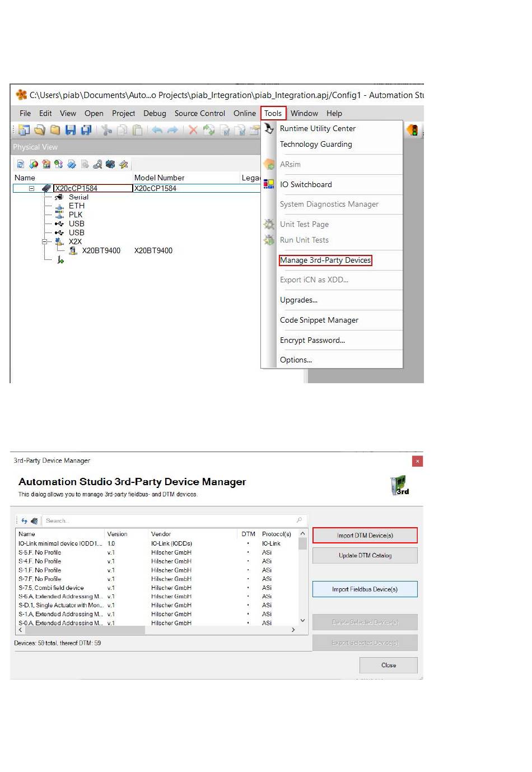
Task: Click the refresh icon in Physical View toolbar
Action: (x=21, y=164)
